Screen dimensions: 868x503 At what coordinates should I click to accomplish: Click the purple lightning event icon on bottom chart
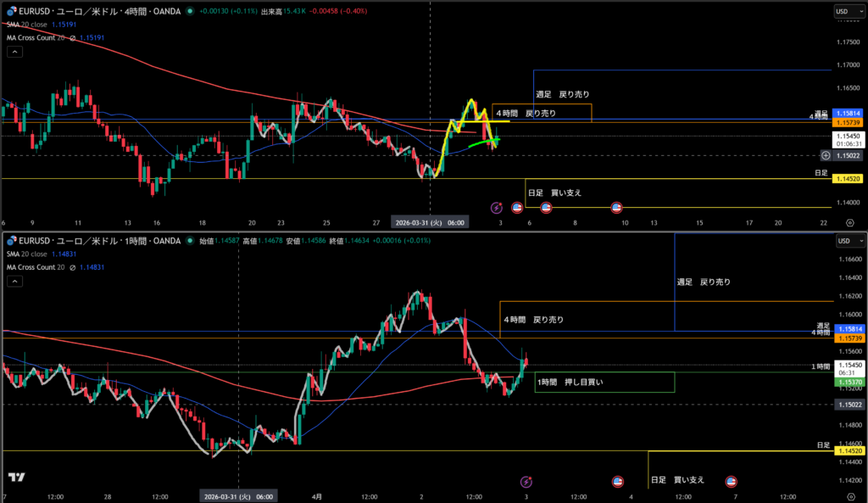coord(526,482)
